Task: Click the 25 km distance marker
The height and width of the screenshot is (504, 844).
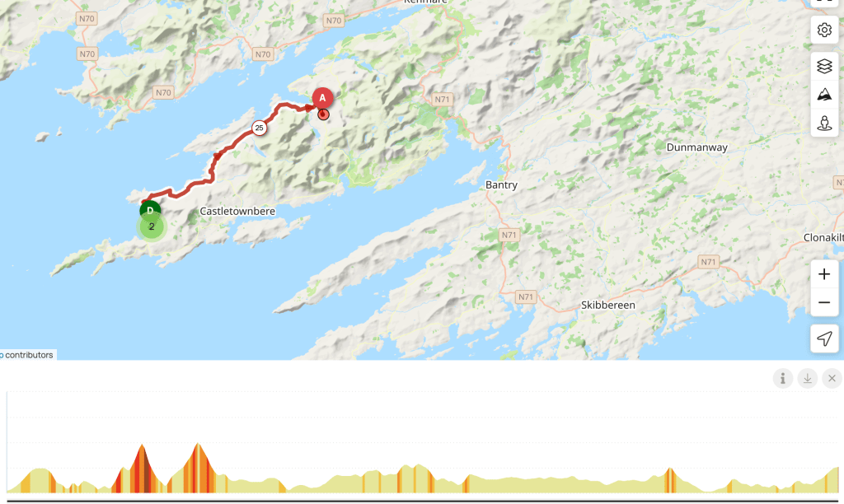Action: coord(259,128)
